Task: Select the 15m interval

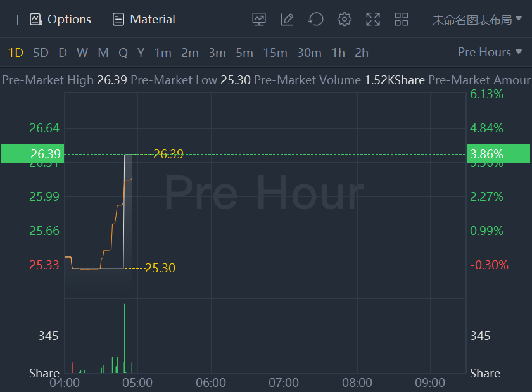Action: click(275, 53)
